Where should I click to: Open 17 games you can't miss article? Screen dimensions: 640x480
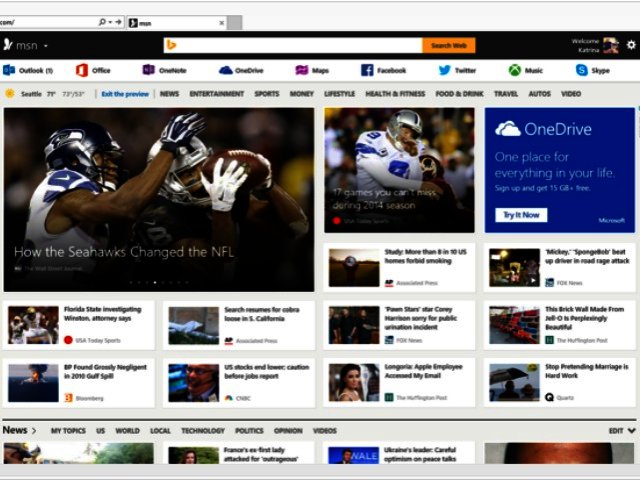399,170
